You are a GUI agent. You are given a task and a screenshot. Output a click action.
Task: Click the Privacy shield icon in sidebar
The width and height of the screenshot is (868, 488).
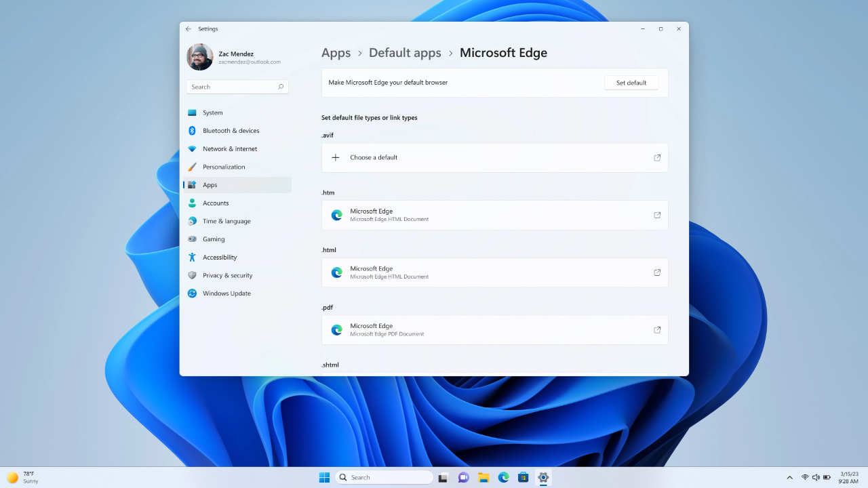[192, 275]
